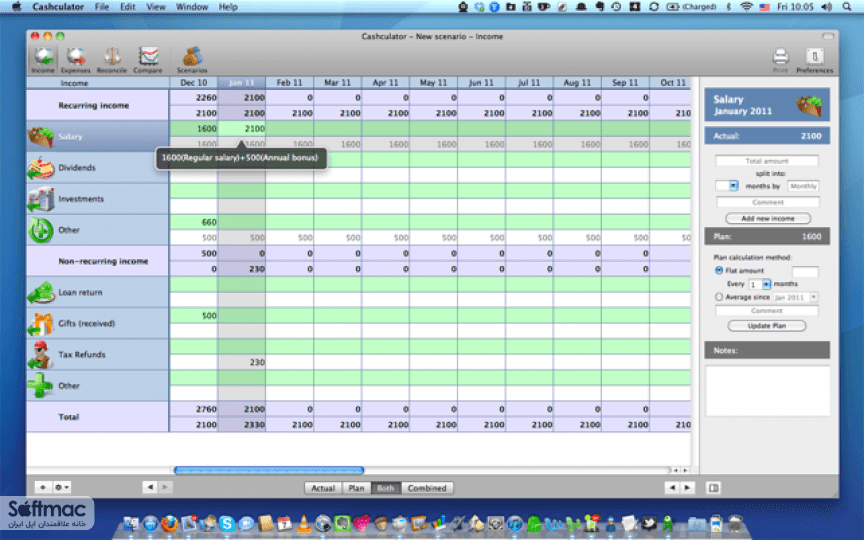
Task: Select the Other actual cell showing 660
Action: coord(194,222)
